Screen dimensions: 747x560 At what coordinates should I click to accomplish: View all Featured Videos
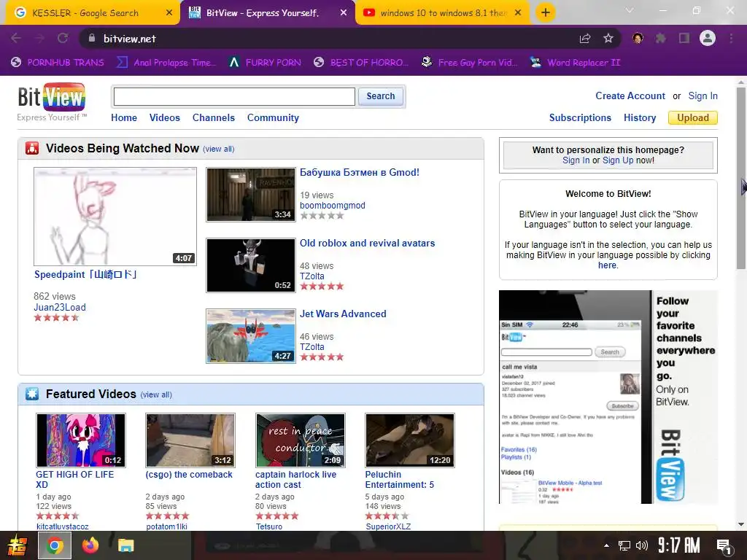coord(156,394)
